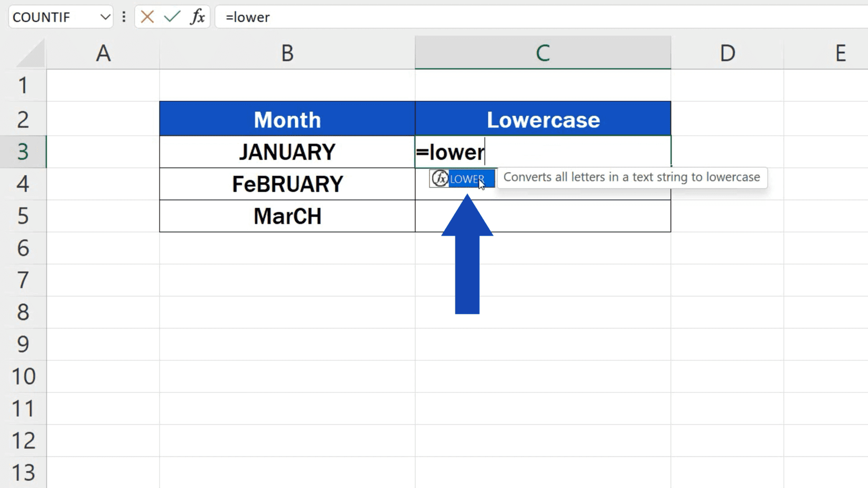Select the cell containing MarCH
The image size is (868, 488).
pos(287,216)
